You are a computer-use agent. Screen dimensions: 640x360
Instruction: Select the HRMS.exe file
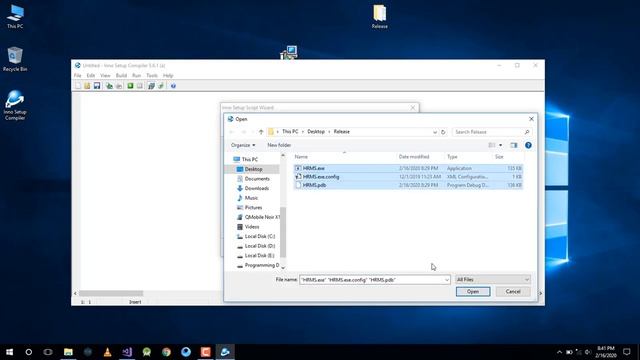[408, 168]
